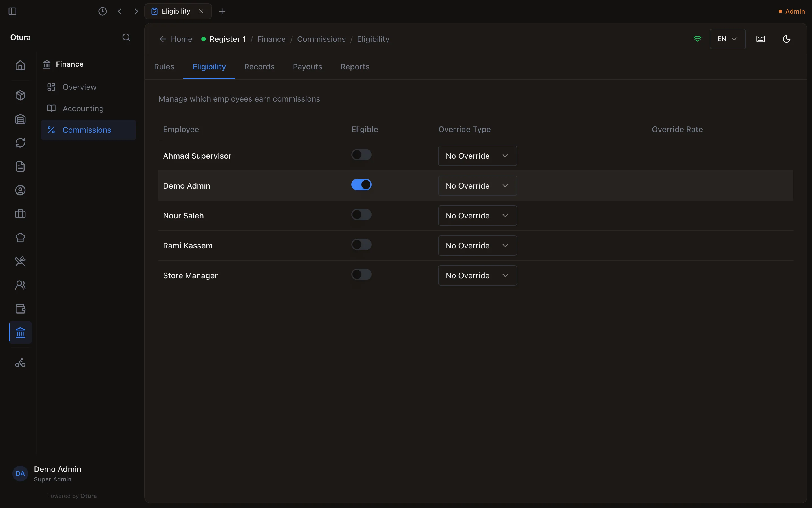This screenshot has width=812, height=508.
Task: Go back with the left chevron
Action: [120, 11]
